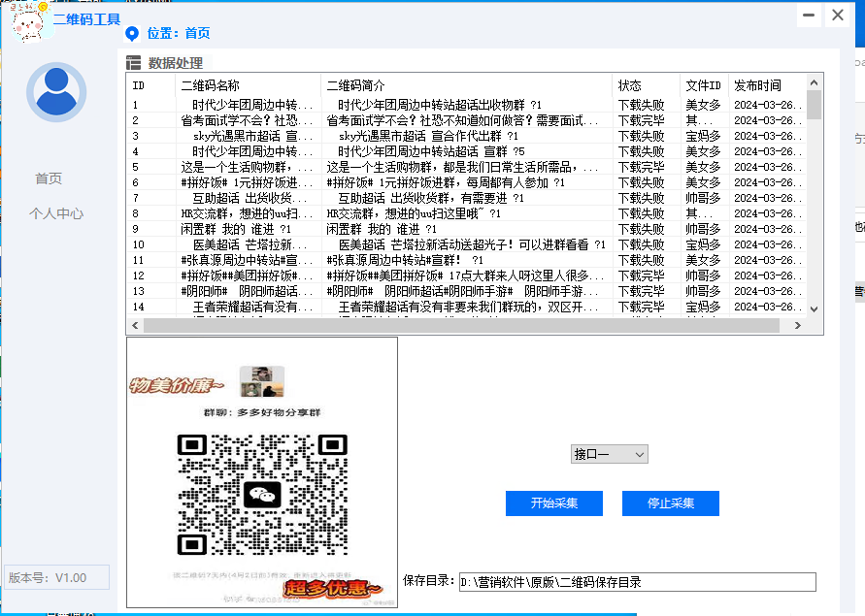Click the 状态 column header

pyautogui.click(x=646, y=85)
